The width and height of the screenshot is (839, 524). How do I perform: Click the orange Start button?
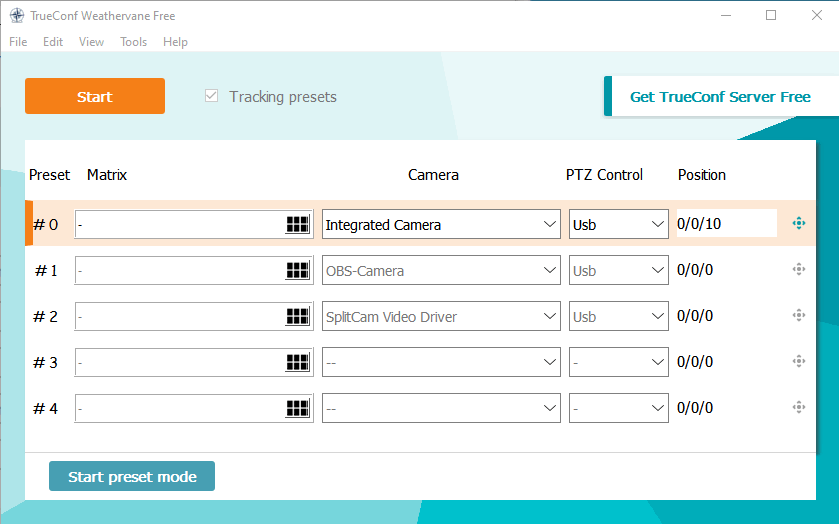[95, 96]
